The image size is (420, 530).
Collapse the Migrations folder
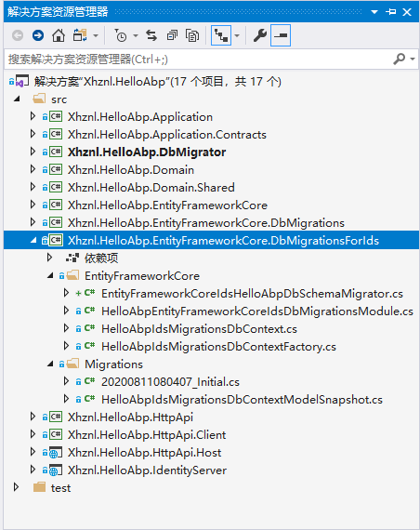[50, 364]
